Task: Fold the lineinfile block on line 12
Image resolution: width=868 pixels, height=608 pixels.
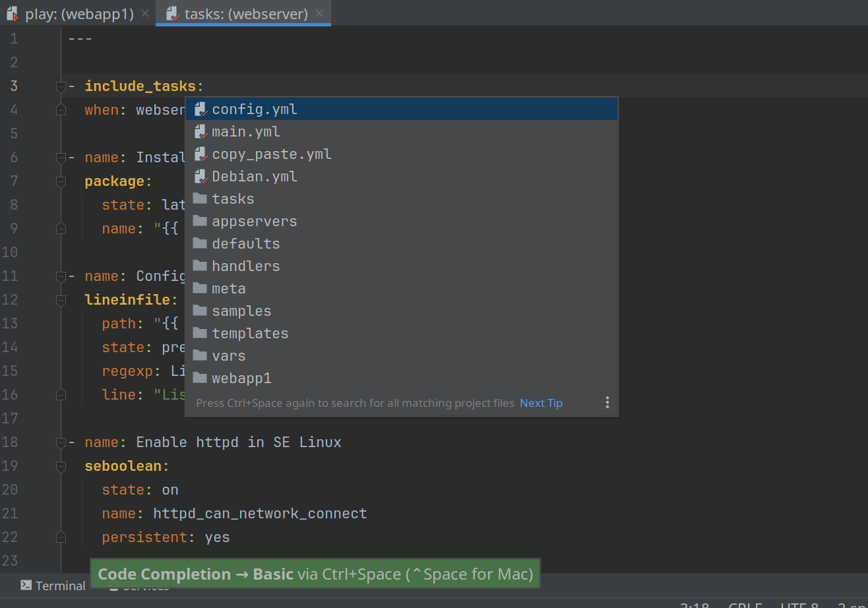Action: (61, 300)
